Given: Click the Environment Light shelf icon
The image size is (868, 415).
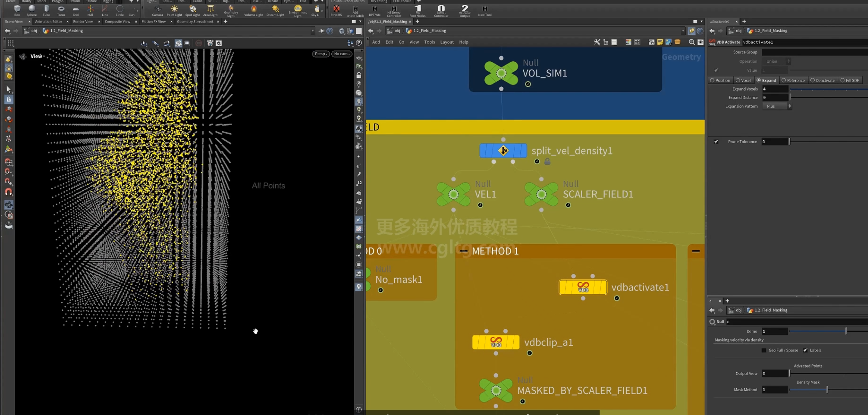Looking at the screenshot, I should (297, 8).
